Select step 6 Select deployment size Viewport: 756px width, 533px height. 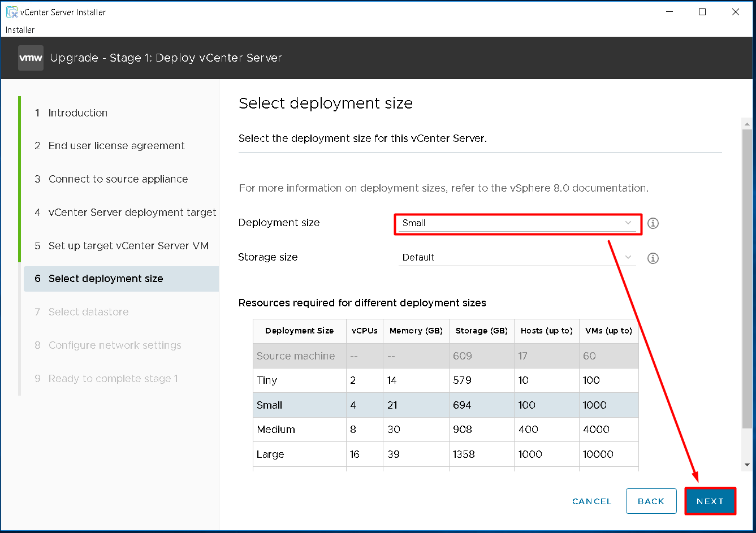pos(121,279)
